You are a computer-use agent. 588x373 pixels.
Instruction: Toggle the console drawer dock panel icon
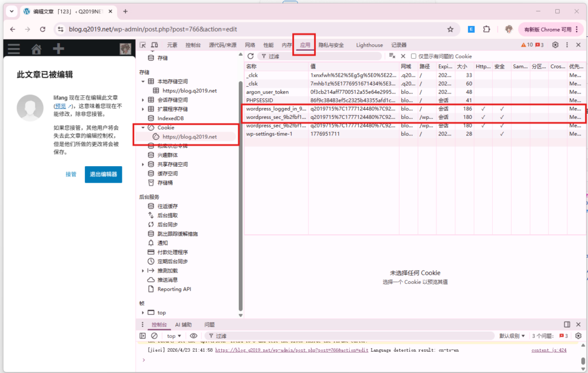click(x=143, y=336)
